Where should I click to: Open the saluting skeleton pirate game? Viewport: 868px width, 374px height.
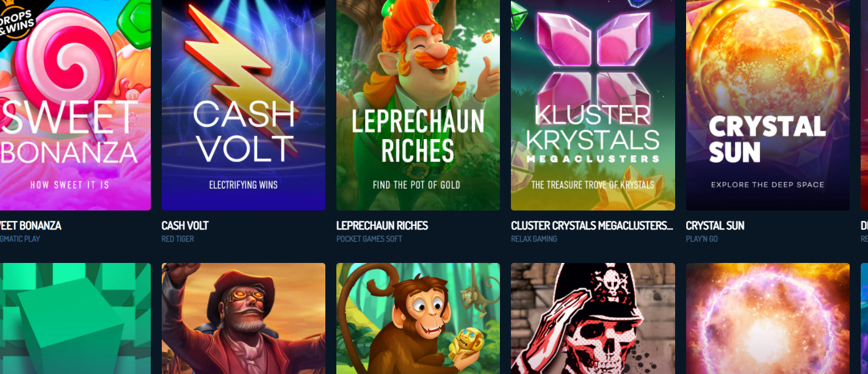tap(593, 318)
